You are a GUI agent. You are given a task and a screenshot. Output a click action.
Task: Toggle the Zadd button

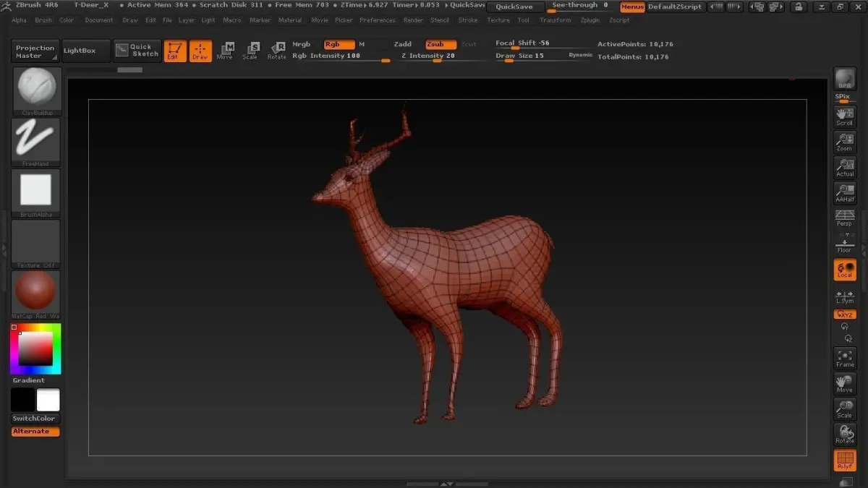pos(403,45)
